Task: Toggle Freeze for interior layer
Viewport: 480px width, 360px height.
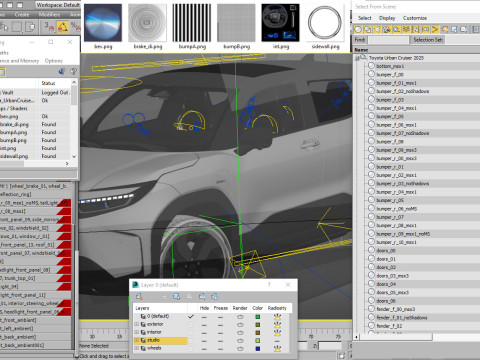Action: (x=220, y=332)
